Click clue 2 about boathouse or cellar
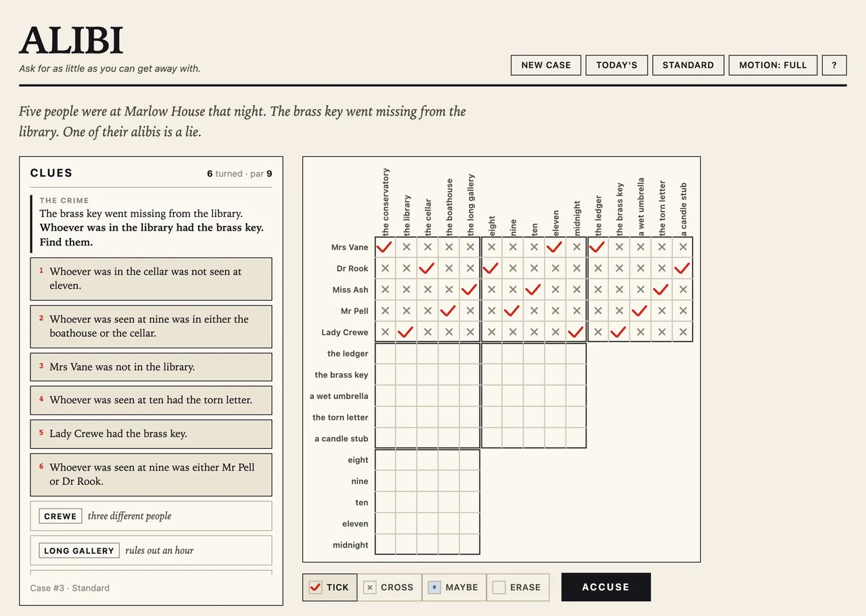This screenshot has height=616, width=866. (x=151, y=326)
